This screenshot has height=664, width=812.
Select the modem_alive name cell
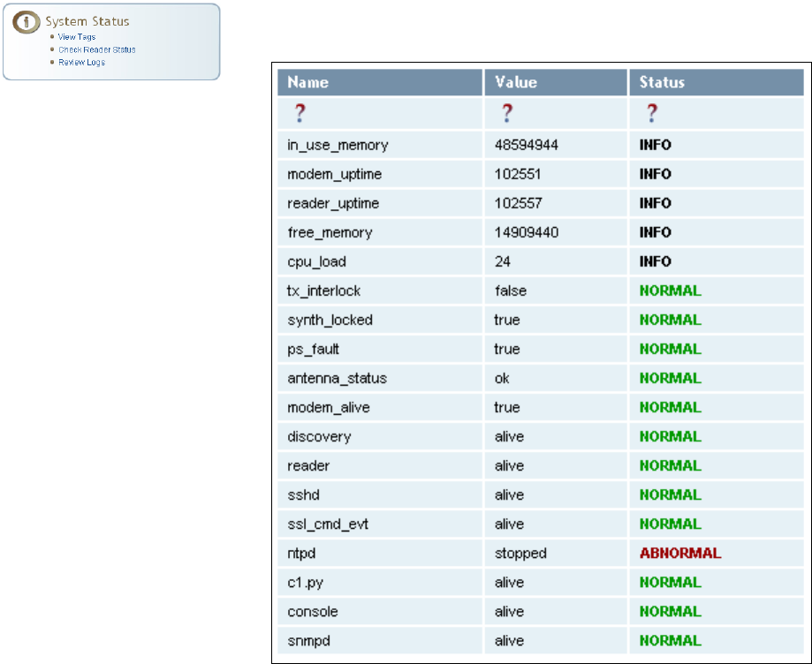point(380,407)
